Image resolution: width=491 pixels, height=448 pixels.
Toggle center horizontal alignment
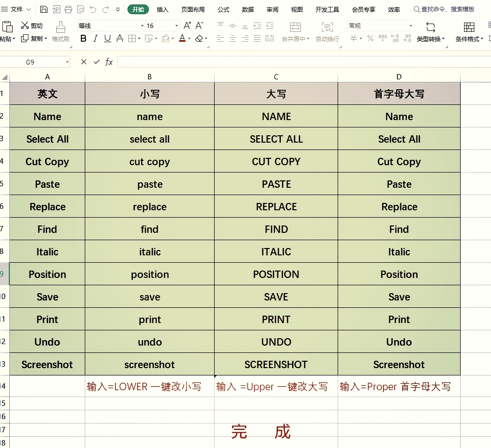(233, 39)
